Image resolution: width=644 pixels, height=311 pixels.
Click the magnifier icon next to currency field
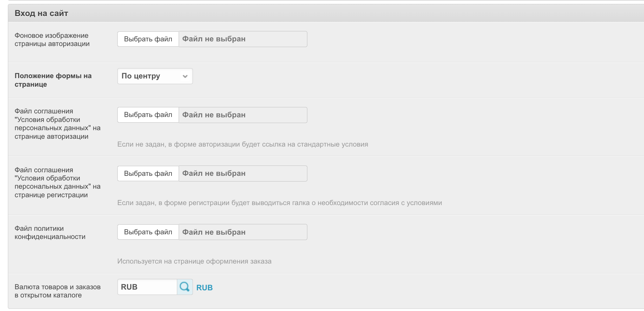coord(185,287)
